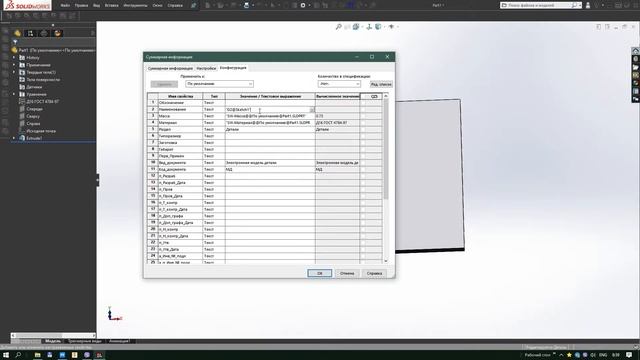The width and height of the screenshot is (640, 360).
Task: Tick the checkbox in the Габарит row
Action: (363, 149)
